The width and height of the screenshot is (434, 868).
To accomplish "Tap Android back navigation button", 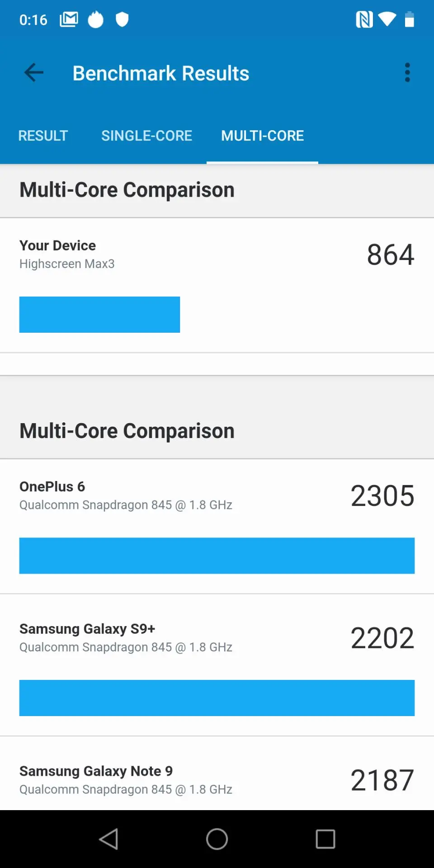I will click(108, 839).
